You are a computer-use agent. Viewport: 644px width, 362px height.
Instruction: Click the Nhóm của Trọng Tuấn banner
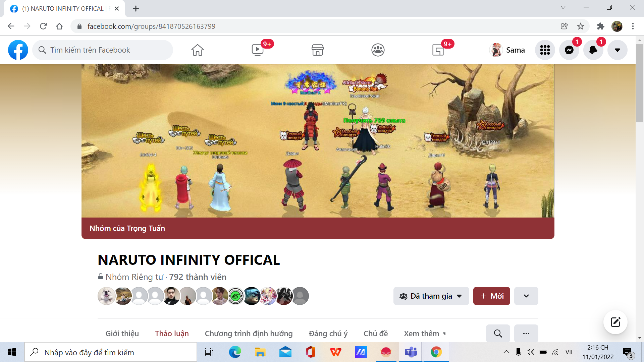point(318,228)
